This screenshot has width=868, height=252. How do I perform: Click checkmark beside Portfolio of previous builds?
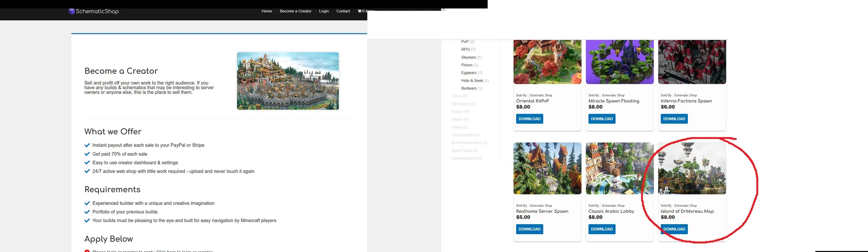(87, 212)
